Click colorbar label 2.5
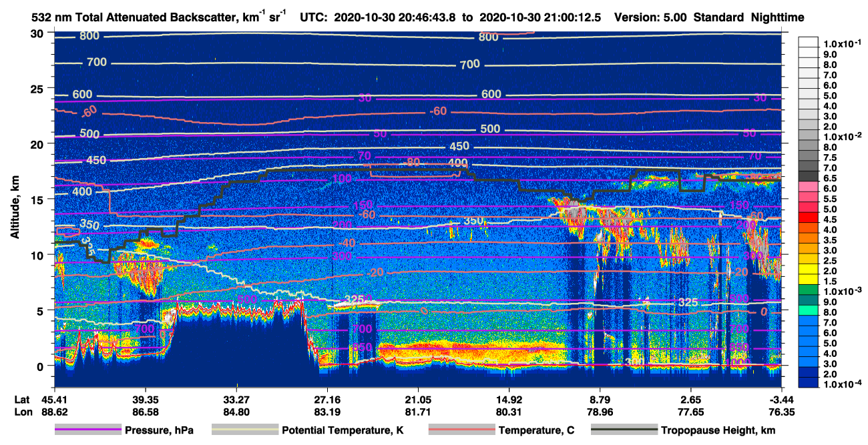This screenshot has width=868, height=445. coord(829,262)
